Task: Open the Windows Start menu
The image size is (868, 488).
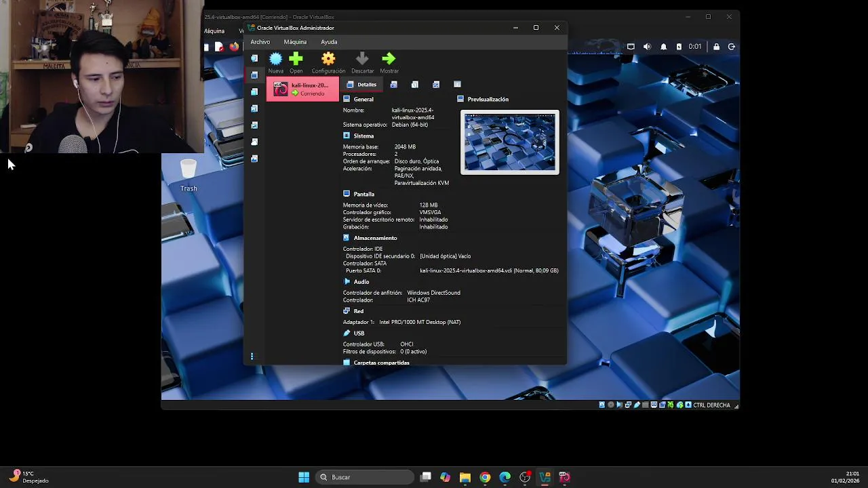Action: pos(304,477)
